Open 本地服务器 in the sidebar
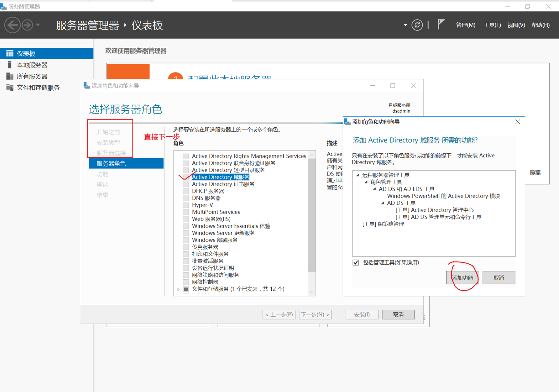Viewport: 559px width, 392px height. coord(47,65)
